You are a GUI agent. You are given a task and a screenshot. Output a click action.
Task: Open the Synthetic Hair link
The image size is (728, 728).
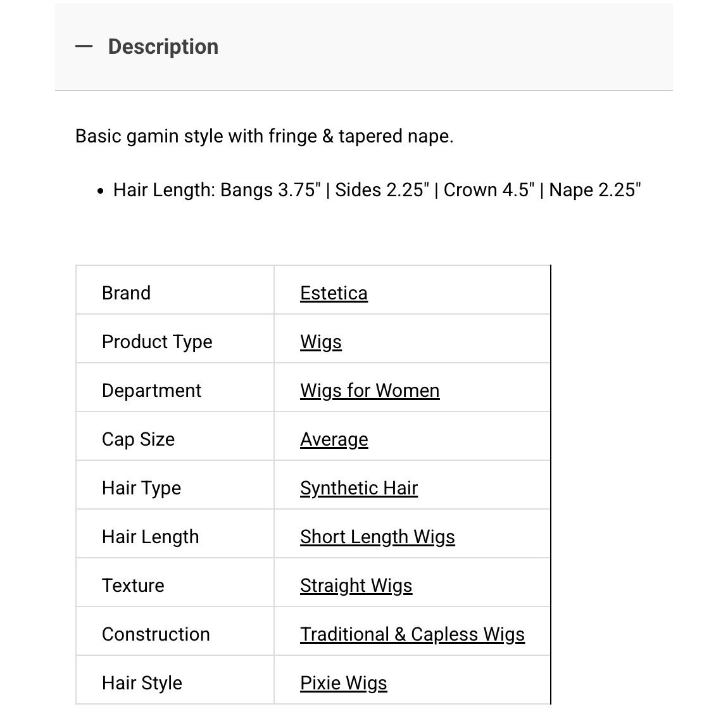pyautogui.click(x=359, y=489)
